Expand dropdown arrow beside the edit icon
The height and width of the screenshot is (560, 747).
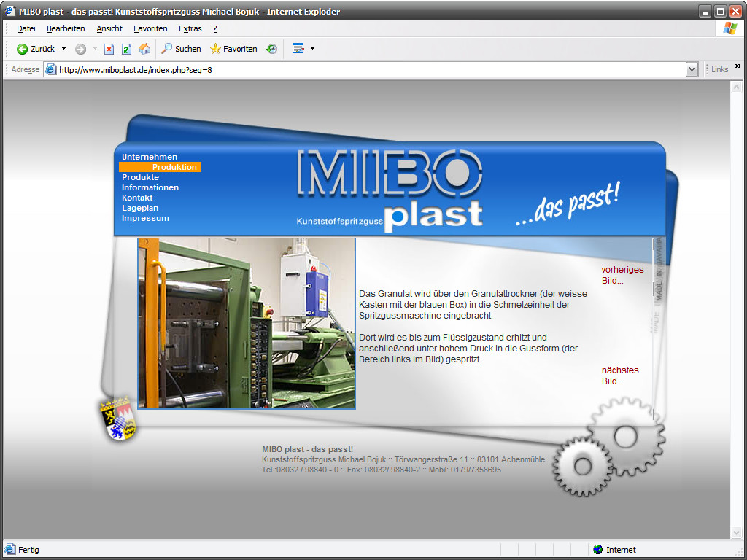pos(312,49)
